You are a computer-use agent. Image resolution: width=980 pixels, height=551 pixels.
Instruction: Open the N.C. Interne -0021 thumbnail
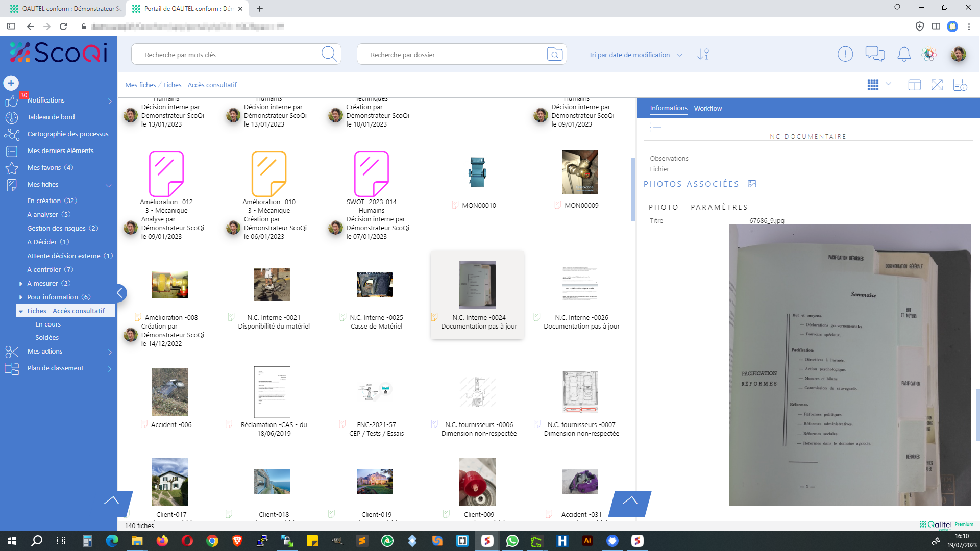point(272,285)
